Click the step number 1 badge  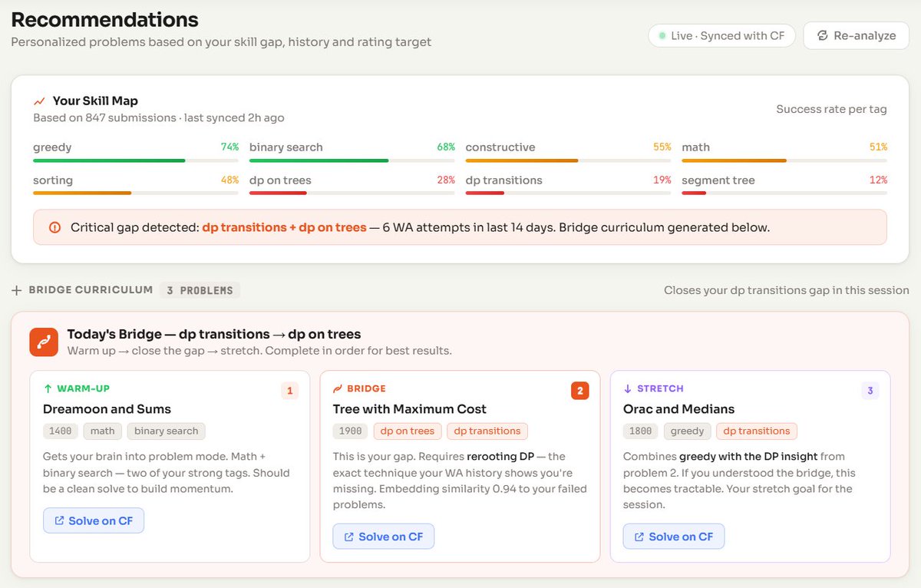[289, 391]
